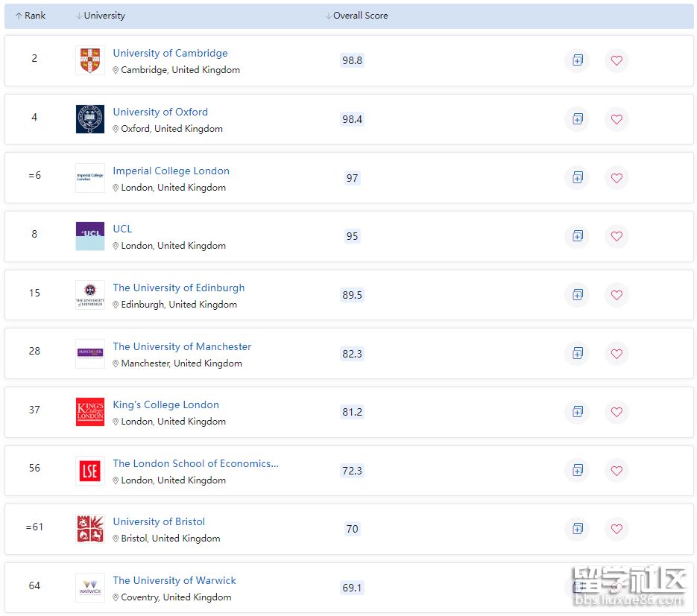
Task: Sort the table by Rank column
Action: point(31,16)
